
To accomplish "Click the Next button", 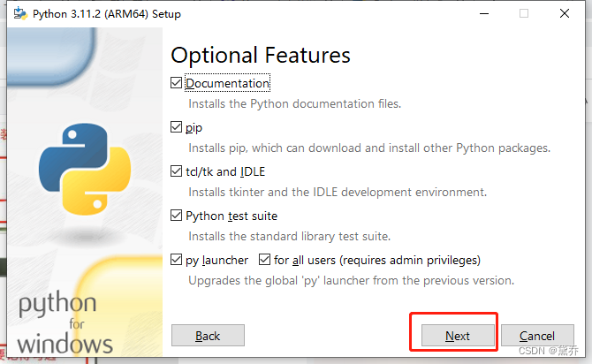I will (x=458, y=336).
